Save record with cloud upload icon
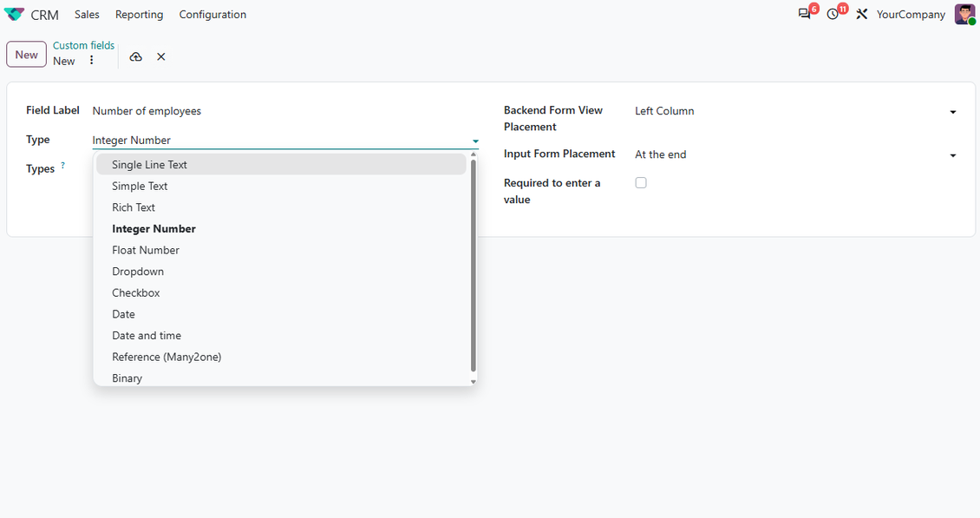Screen dimensions: 980x518 click(x=135, y=57)
